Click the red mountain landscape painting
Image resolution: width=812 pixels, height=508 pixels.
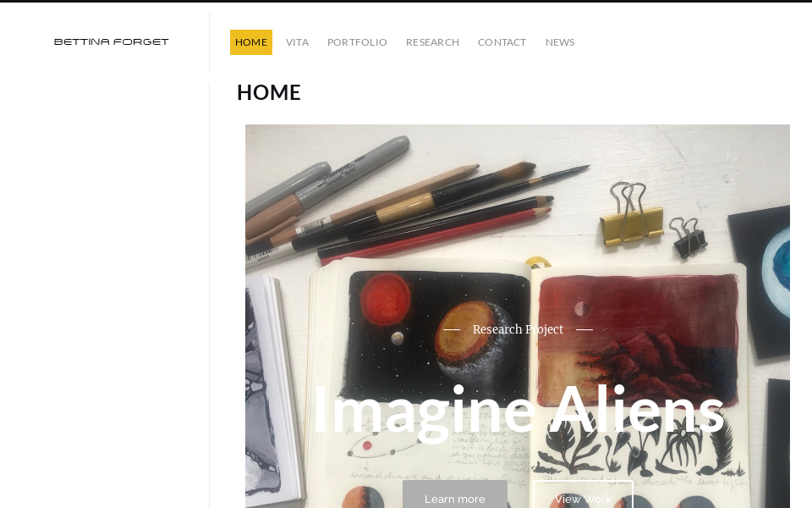click(x=639, y=340)
